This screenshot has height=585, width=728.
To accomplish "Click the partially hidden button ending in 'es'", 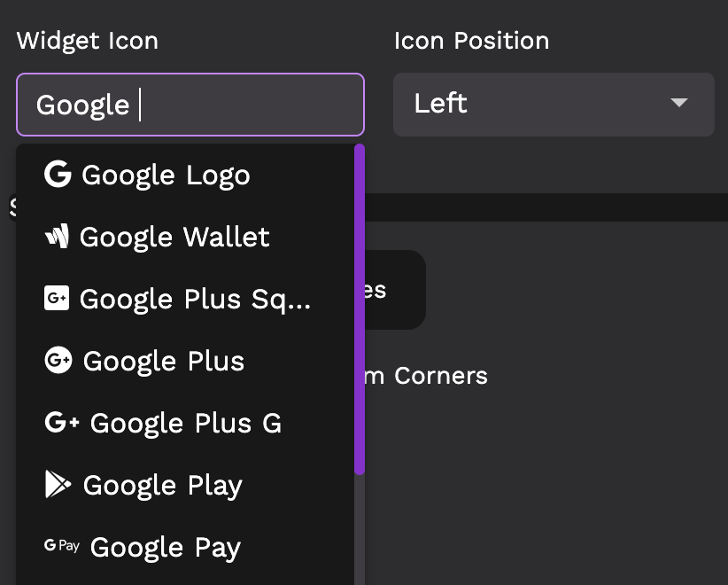I will (x=396, y=290).
